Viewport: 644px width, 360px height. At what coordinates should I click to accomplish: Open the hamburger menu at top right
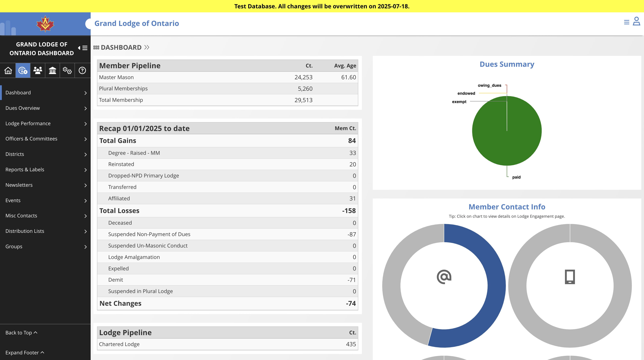626,22
